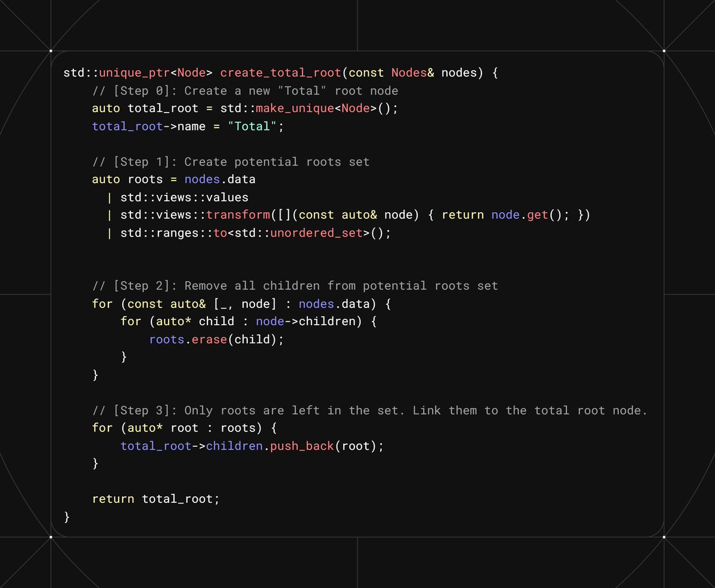Click the 'std::ranges::to' text
The width and height of the screenshot is (715, 588).
174,232
